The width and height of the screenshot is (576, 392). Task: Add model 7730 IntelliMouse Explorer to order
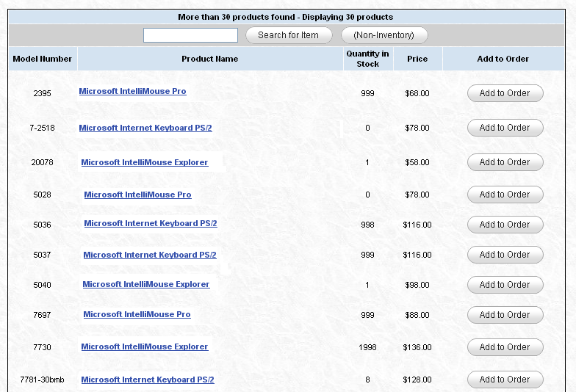[505, 347]
